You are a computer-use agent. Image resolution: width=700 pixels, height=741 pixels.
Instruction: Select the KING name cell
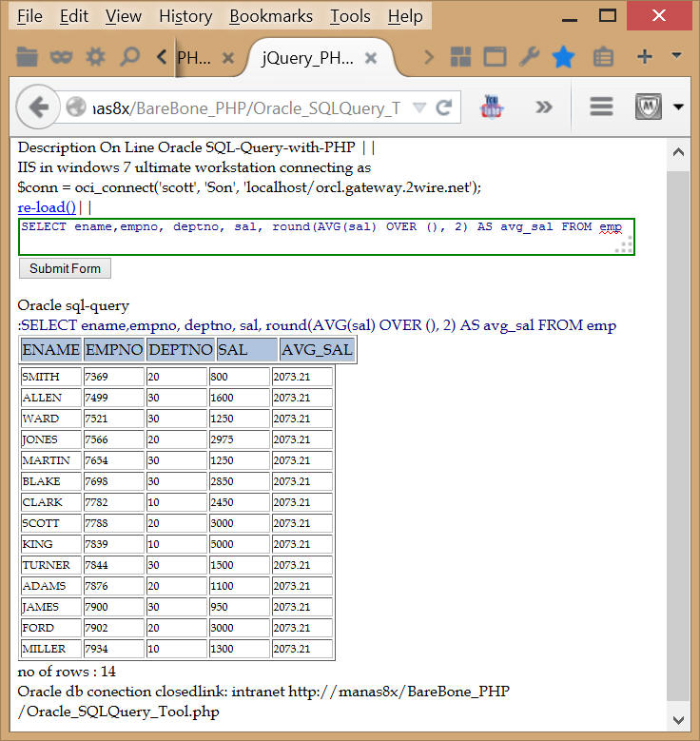(x=51, y=544)
